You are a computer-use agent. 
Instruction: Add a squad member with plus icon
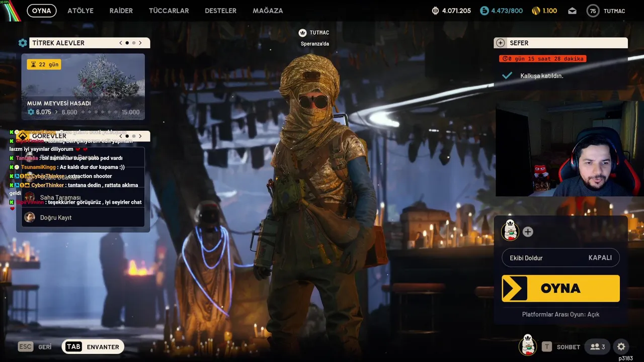tap(527, 232)
